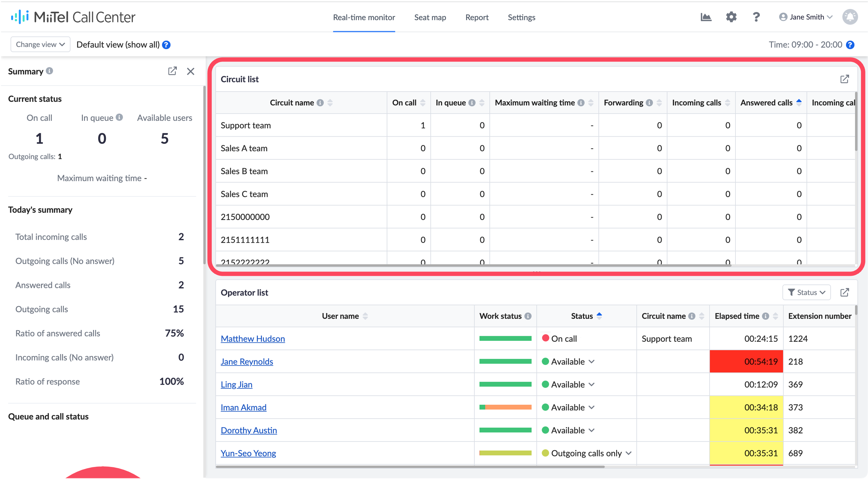
Task: Click help icon next to Default view
Action: click(x=166, y=45)
